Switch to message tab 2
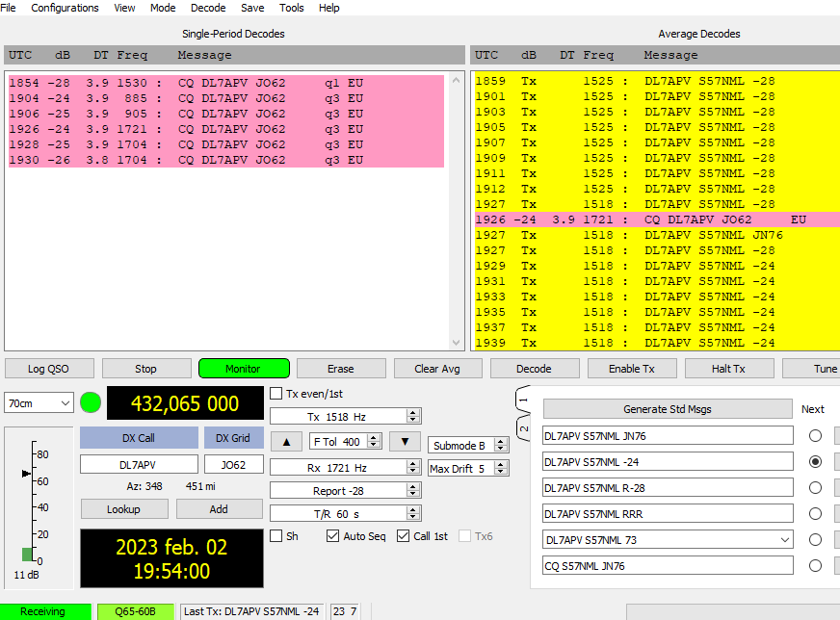 click(x=523, y=427)
